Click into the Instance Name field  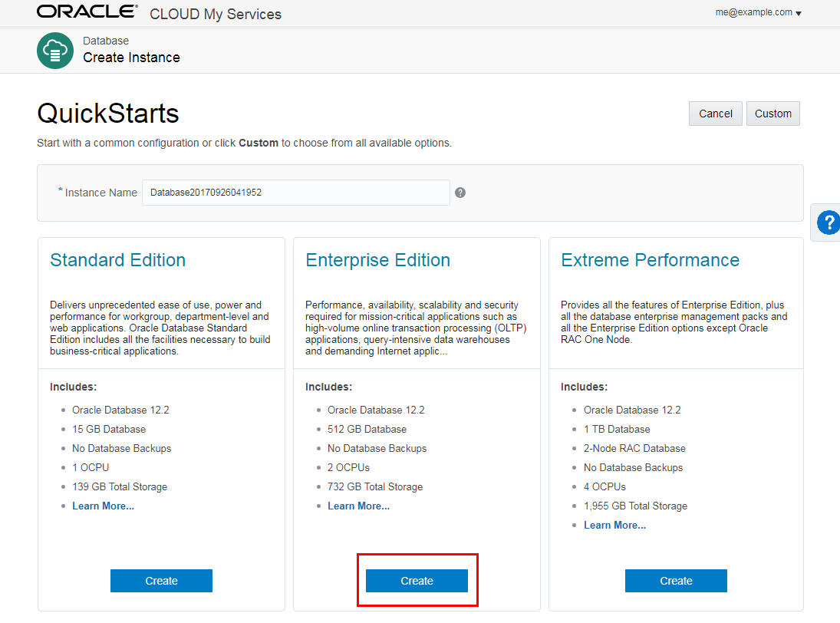[x=295, y=193]
